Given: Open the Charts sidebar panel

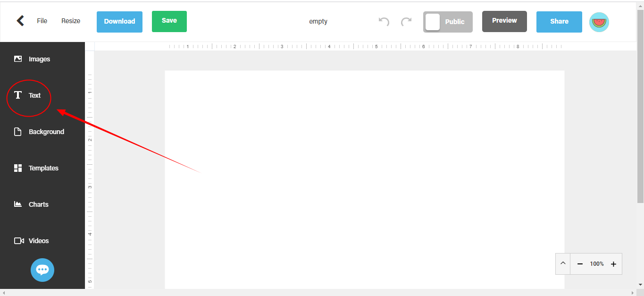Looking at the screenshot, I should click(x=31, y=204).
